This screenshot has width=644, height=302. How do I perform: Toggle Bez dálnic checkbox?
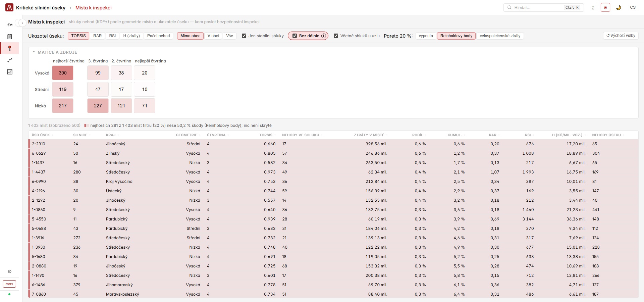[x=294, y=36]
